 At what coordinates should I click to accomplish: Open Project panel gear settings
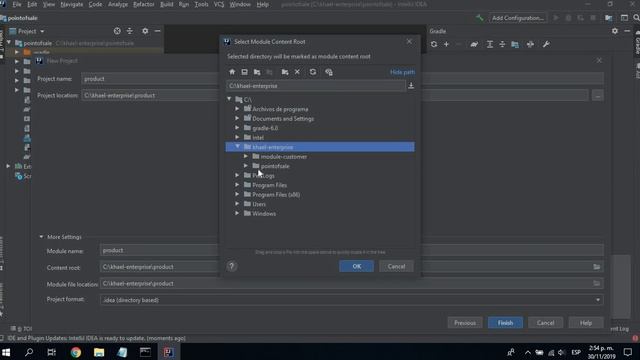pyautogui.click(x=145, y=31)
